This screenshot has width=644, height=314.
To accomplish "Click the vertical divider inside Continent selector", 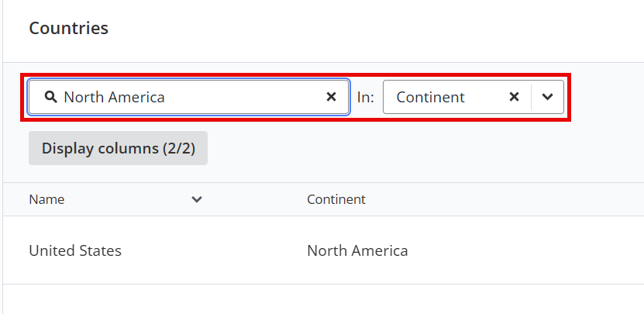I will (x=531, y=97).
